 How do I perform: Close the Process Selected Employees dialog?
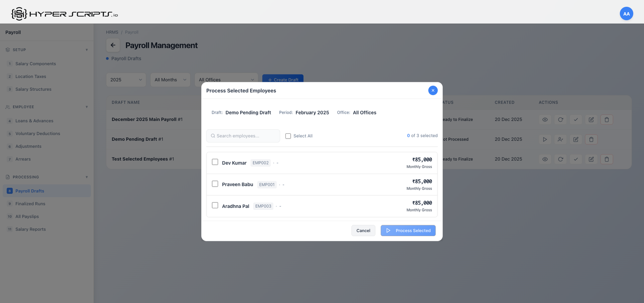(433, 90)
